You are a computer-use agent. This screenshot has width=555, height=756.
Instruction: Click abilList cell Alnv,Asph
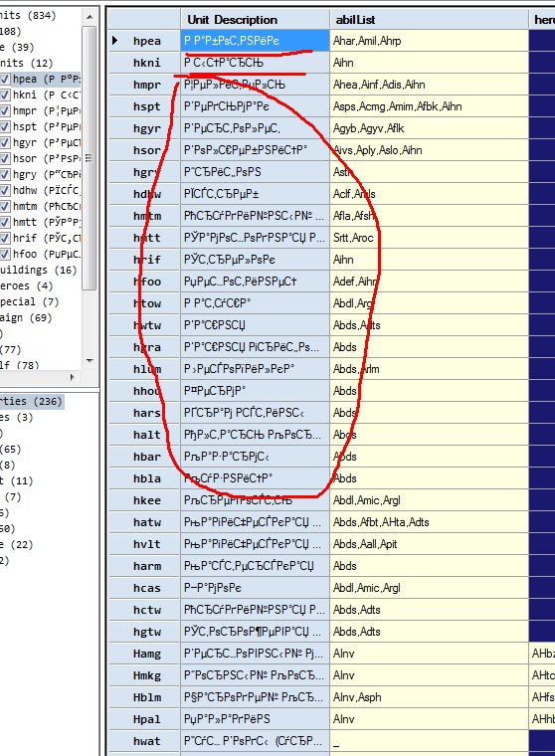[429, 697]
